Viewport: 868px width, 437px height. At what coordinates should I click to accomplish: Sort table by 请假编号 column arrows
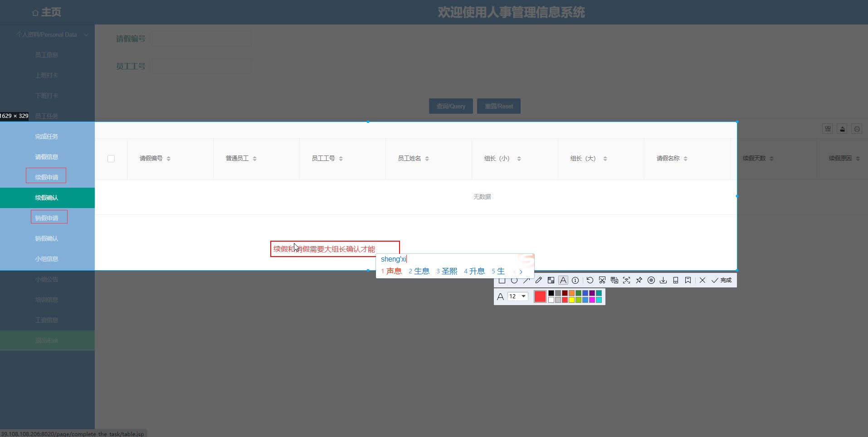[169, 159]
